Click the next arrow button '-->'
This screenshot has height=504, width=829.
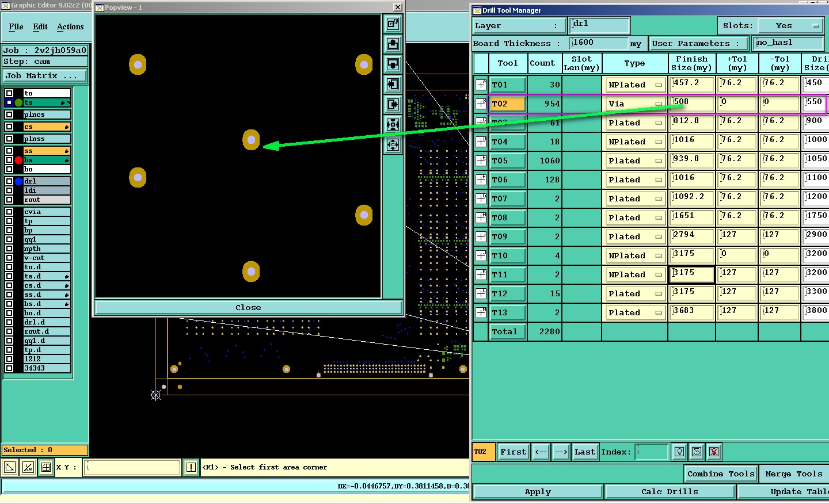coord(561,452)
